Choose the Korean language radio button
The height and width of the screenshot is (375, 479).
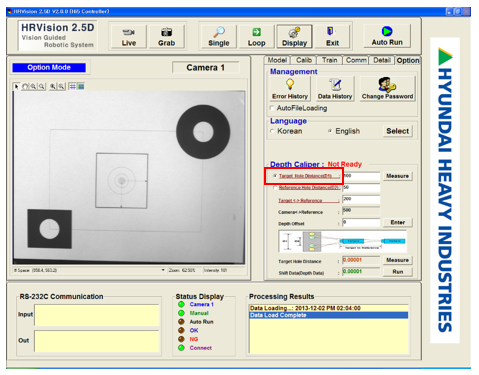(x=272, y=131)
